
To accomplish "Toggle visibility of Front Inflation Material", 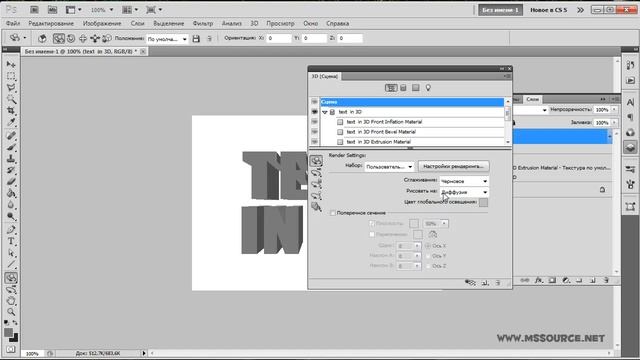I will click(314, 122).
